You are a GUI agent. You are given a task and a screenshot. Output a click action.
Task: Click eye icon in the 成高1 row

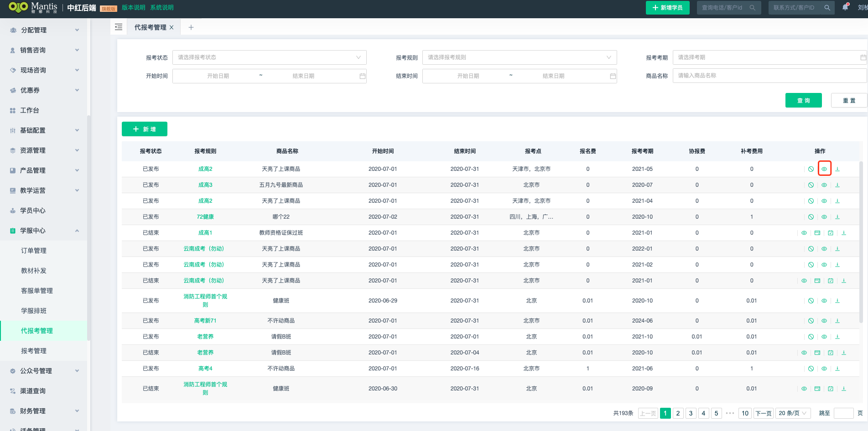pos(804,233)
